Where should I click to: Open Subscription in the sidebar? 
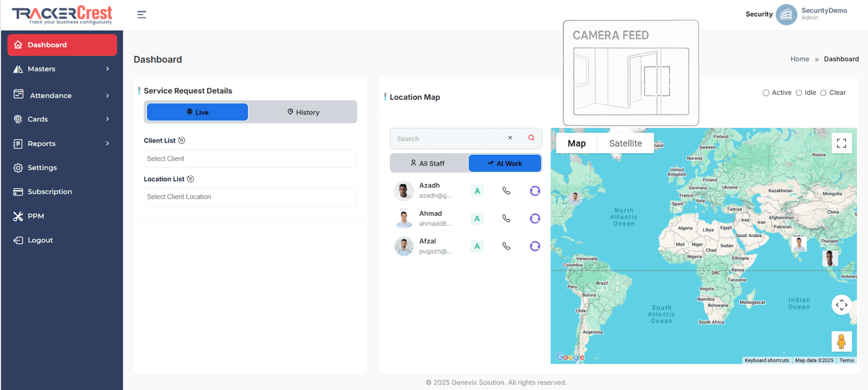[x=62, y=192]
